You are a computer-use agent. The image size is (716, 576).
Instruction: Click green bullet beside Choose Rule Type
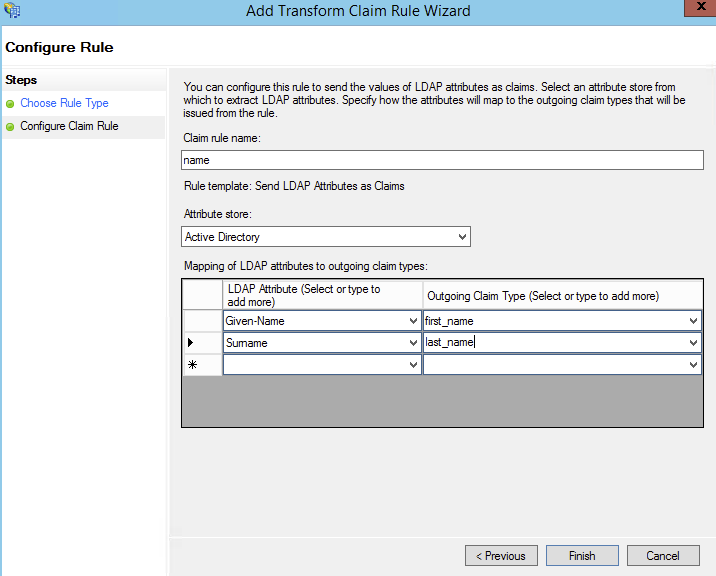(x=10, y=103)
